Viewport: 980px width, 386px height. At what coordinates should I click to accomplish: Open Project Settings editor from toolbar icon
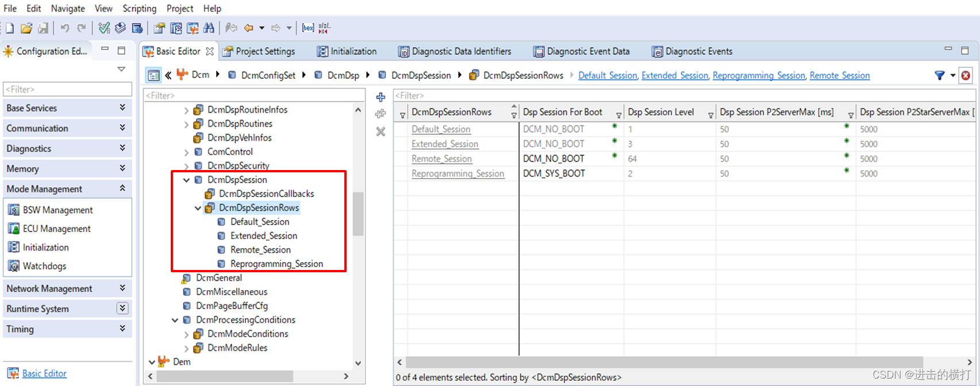tap(159, 28)
